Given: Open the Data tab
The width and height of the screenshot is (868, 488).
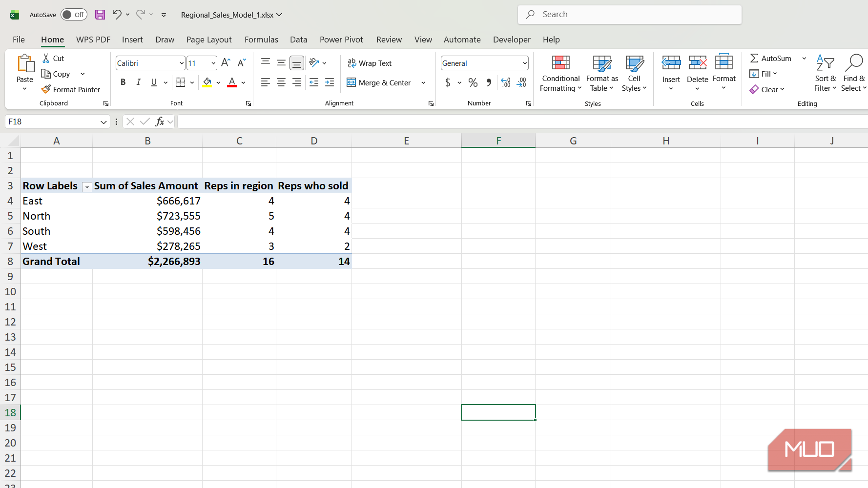Looking at the screenshot, I should tap(298, 40).
